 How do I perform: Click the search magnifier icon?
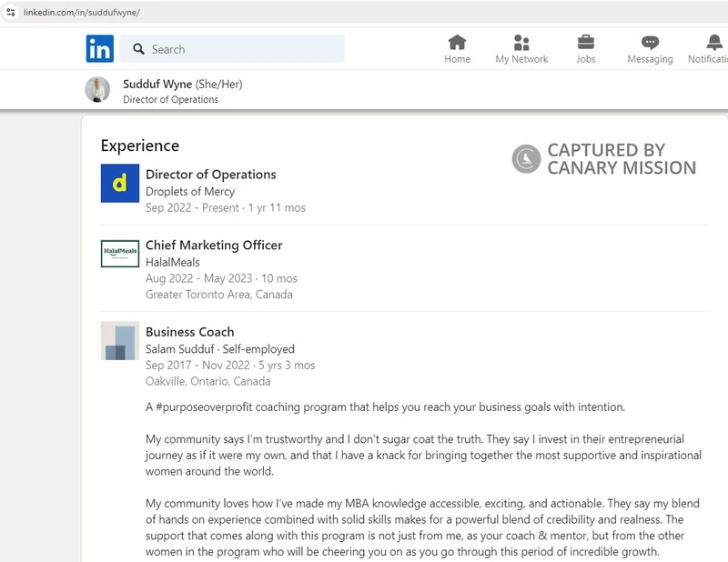coord(138,47)
